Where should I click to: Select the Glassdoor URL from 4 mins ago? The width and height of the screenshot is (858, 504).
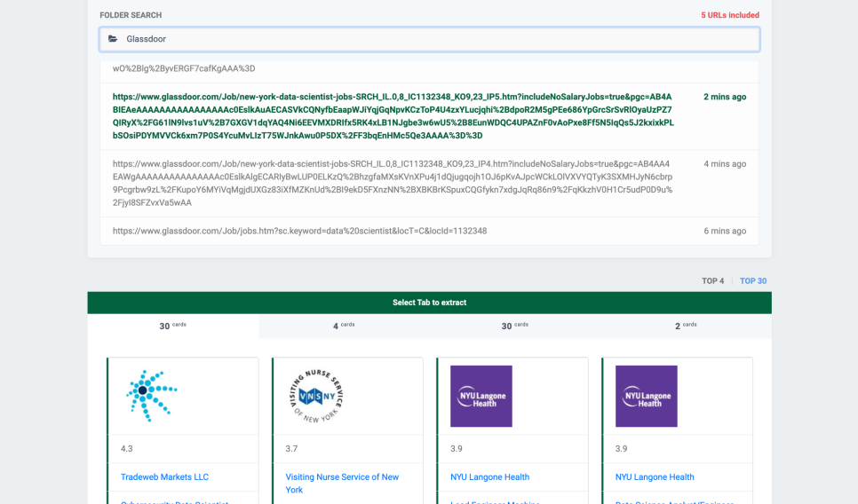click(392, 183)
